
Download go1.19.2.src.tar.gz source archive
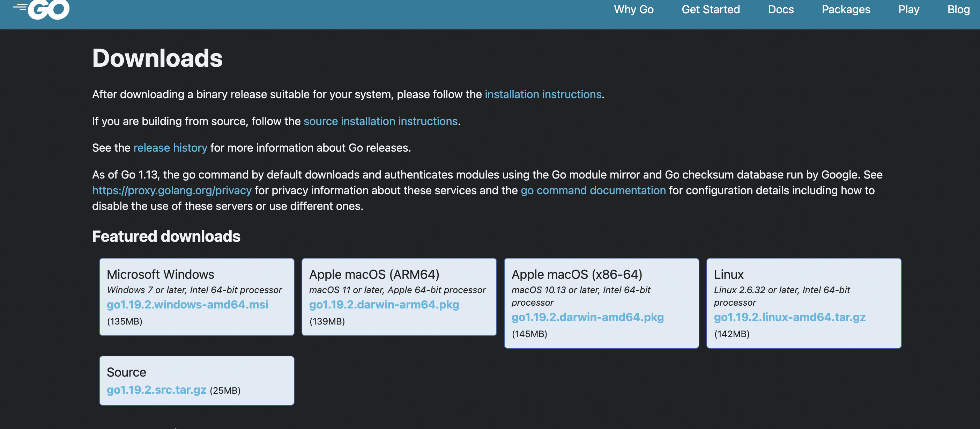pyautogui.click(x=156, y=390)
